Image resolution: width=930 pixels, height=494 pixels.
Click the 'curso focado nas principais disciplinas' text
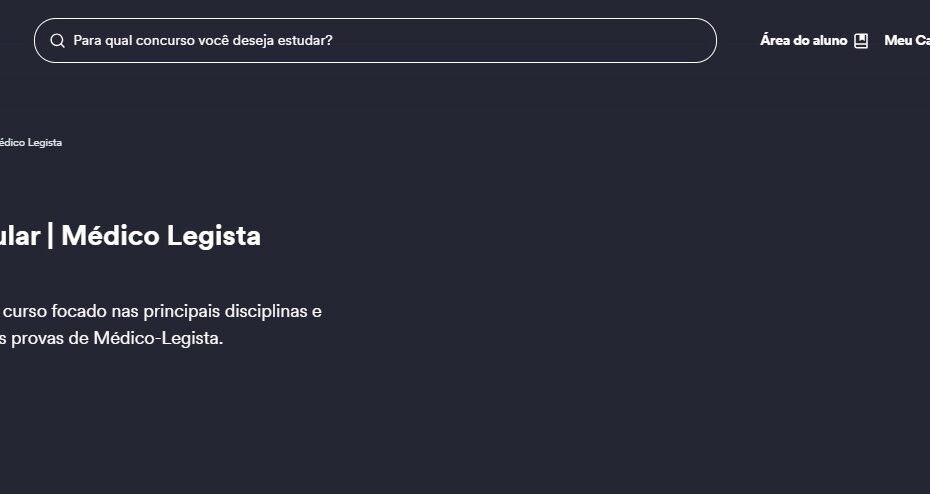click(155, 311)
